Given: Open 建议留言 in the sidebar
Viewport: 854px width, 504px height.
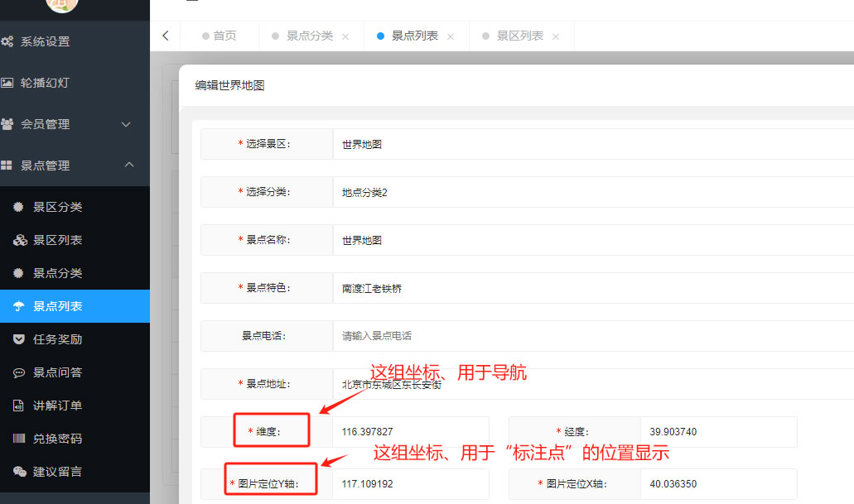Looking at the screenshot, I should (x=57, y=472).
